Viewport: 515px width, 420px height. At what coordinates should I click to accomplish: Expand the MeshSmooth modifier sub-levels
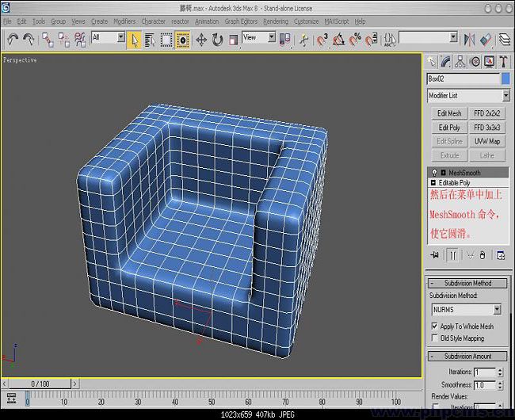pyautogui.click(x=443, y=173)
